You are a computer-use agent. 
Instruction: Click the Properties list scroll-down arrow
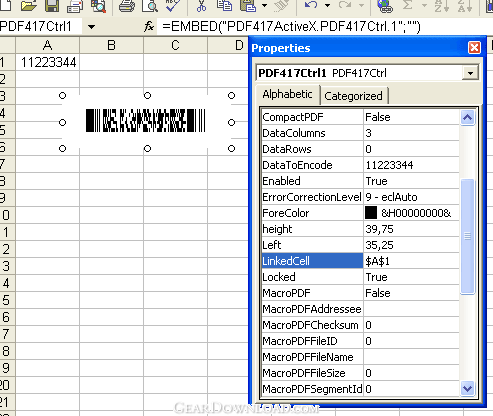[x=467, y=389]
